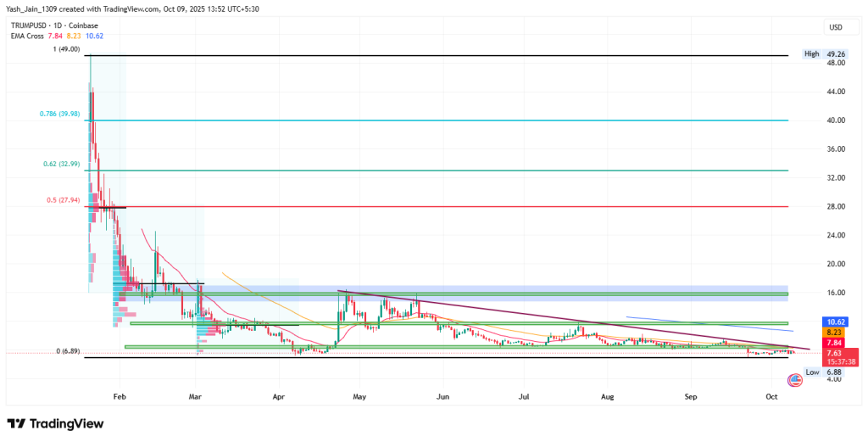
Task: Select the 0.62 (32.99) Fibonacci level label
Action: 61,164
